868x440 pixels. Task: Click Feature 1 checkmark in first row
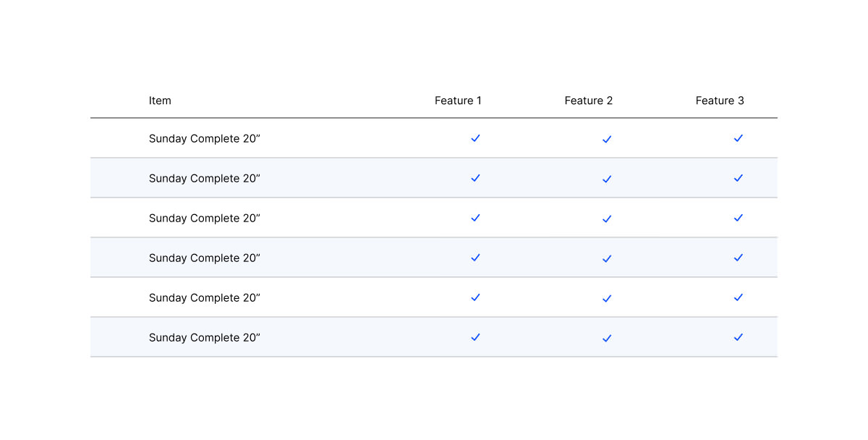tap(475, 138)
